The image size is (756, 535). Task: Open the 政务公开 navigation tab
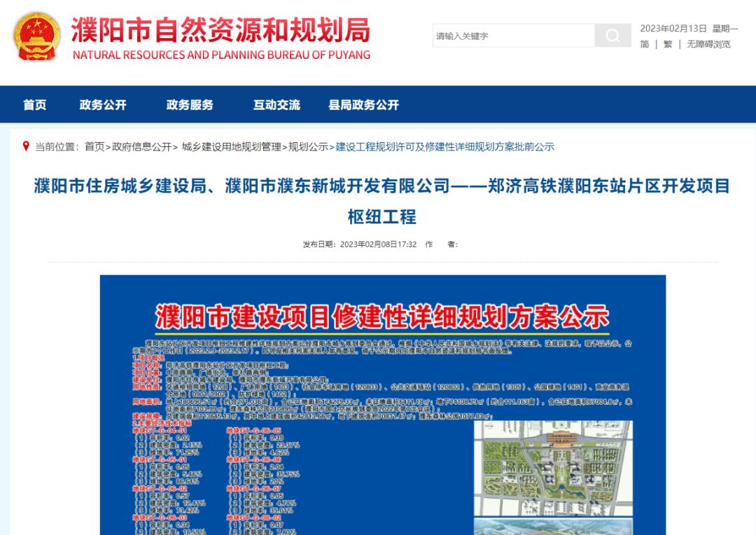pos(103,105)
